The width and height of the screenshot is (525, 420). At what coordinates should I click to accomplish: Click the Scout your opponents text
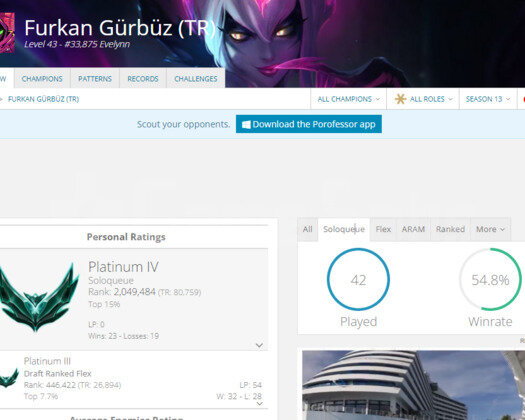[183, 124]
